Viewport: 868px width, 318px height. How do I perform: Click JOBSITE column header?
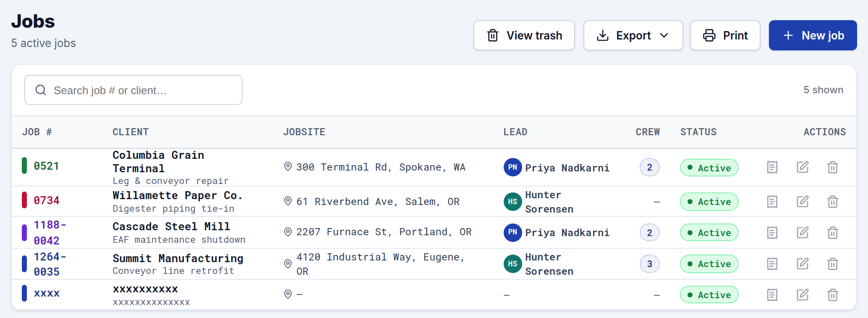click(304, 132)
